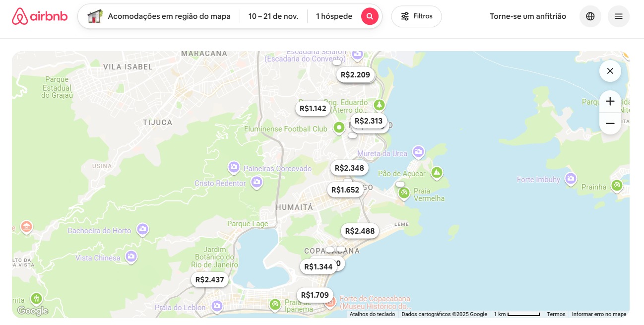This screenshot has width=644, height=325.
Task: Select the R$1.142 listing pin
Action: click(313, 109)
